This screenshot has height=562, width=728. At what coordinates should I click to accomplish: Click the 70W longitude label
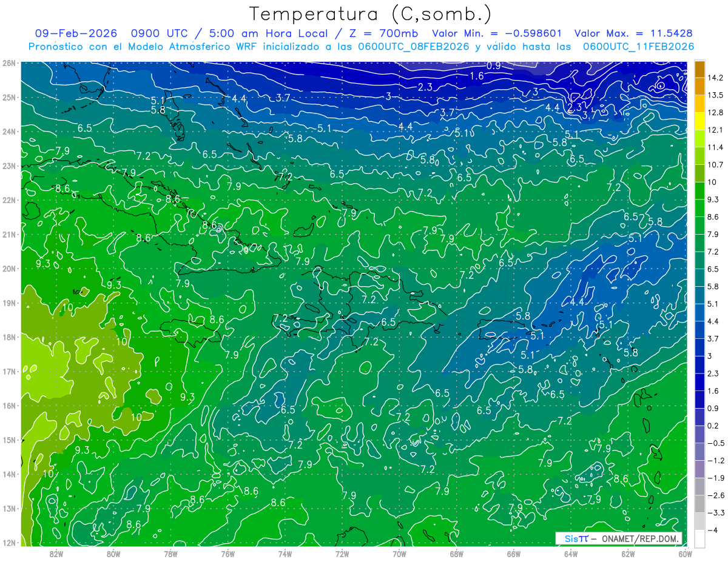pos(399,554)
